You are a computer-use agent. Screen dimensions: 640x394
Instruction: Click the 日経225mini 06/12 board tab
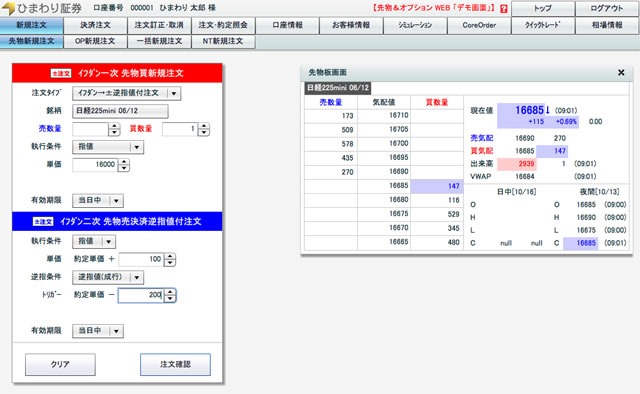[x=338, y=88]
